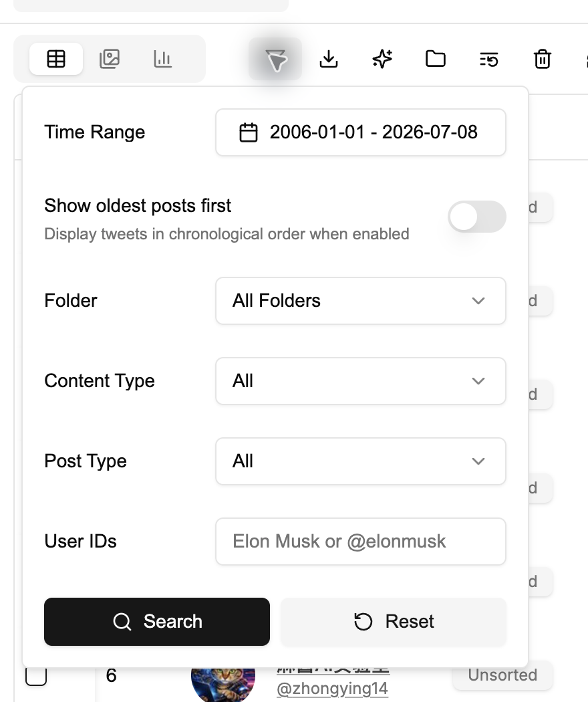Click the trash delete icon

pyautogui.click(x=543, y=59)
